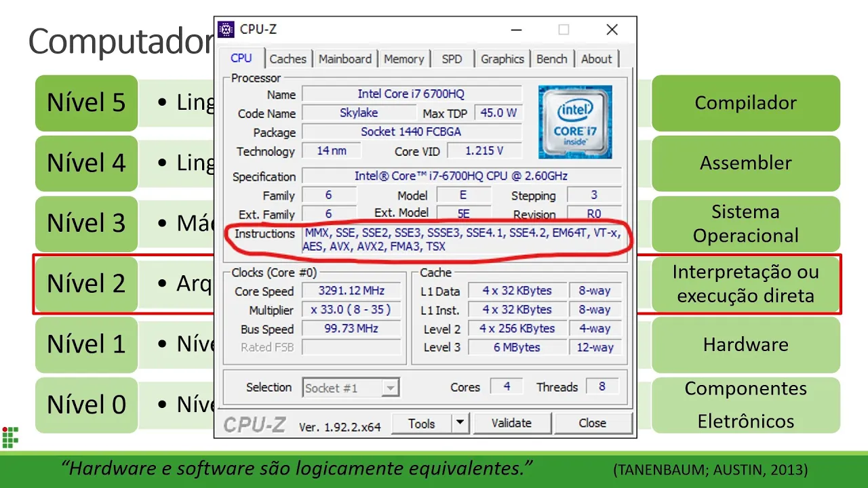Open the Mainboard tab

[345, 59]
